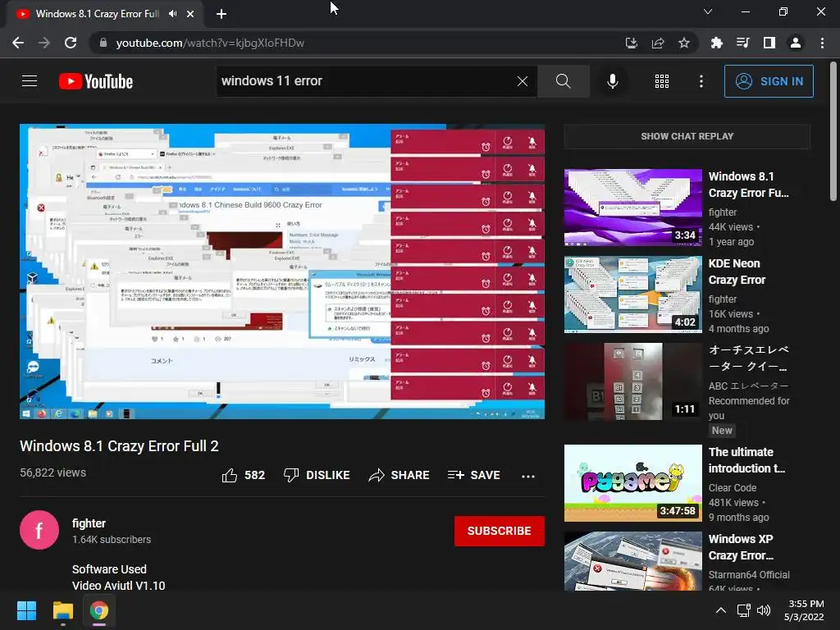
Task: Click the SIGN IN button
Action: point(769,81)
